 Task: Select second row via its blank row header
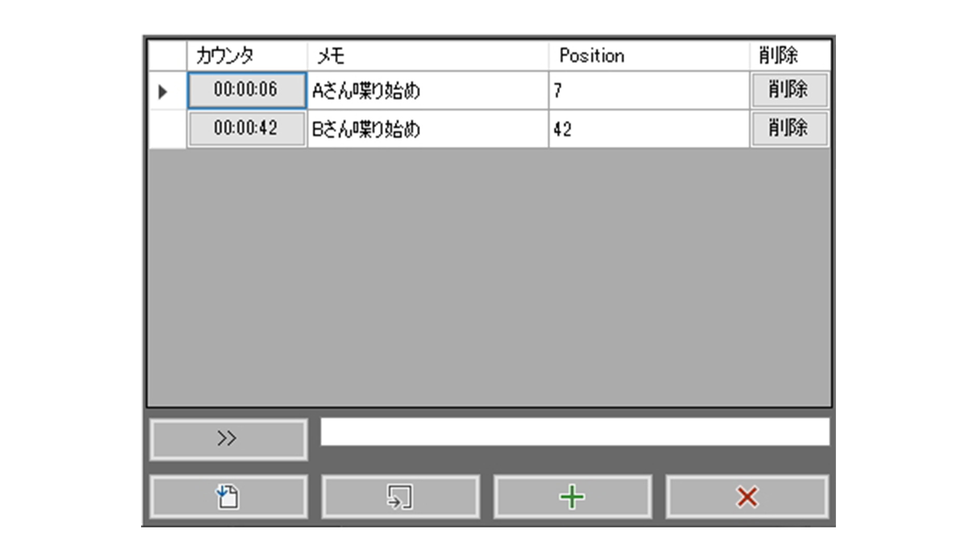click(167, 129)
